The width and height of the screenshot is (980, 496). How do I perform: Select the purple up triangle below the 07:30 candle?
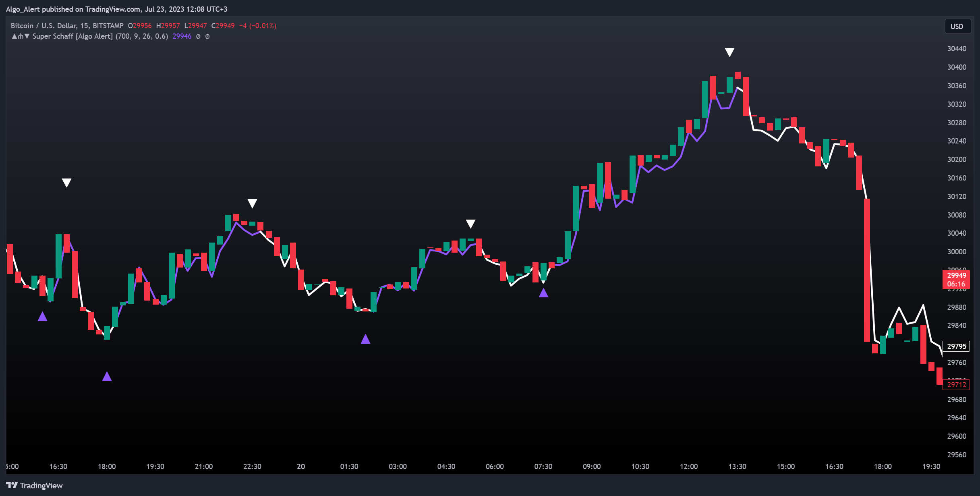click(x=543, y=293)
